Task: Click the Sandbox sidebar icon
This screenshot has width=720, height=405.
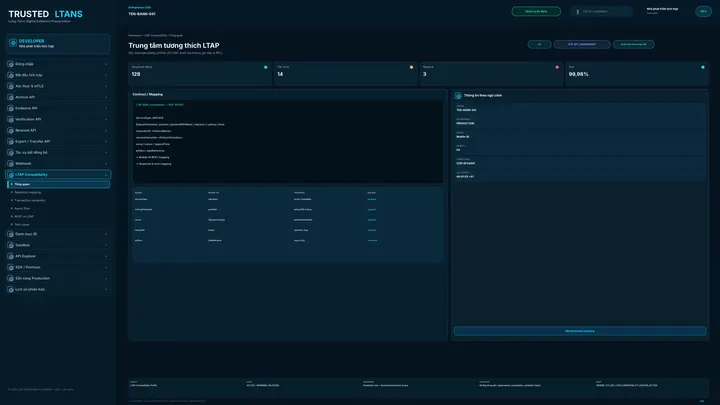Action: (11, 245)
